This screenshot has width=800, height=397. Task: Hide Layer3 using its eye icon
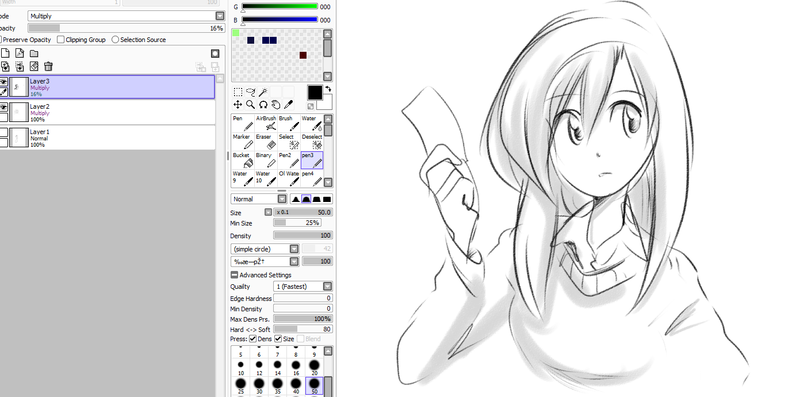coord(3,81)
